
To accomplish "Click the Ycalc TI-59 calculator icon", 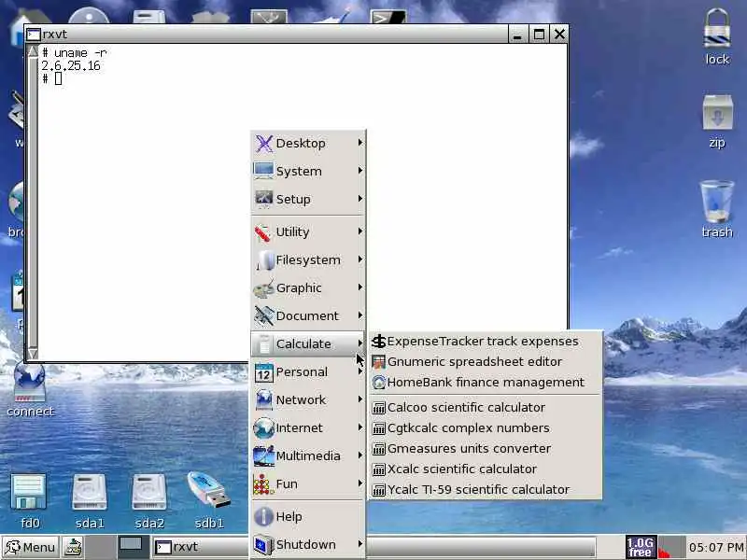I will coord(379,490).
